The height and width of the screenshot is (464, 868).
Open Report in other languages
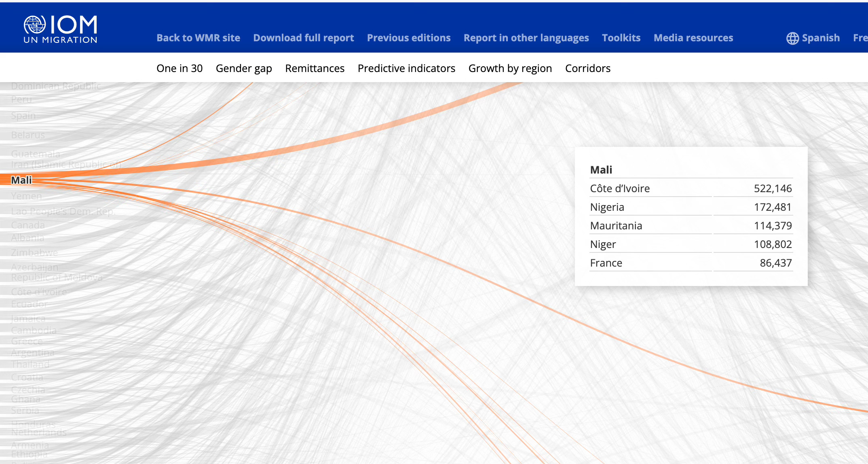tap(526, 38)
